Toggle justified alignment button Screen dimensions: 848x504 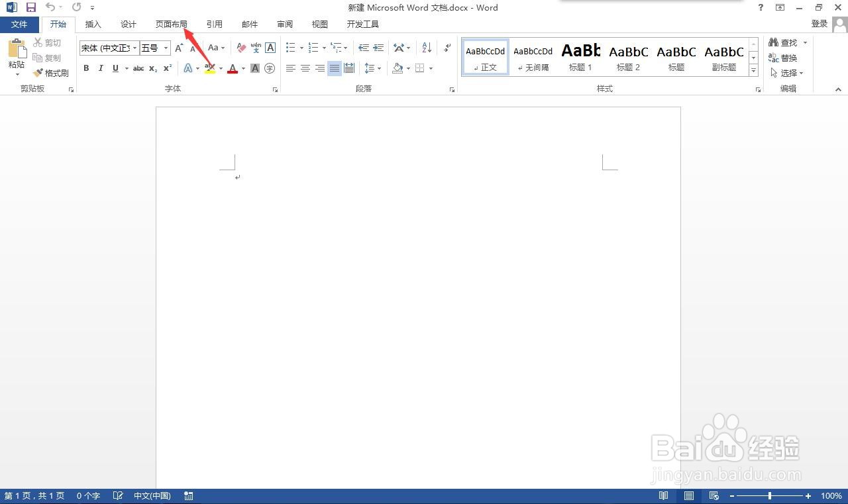335,68
